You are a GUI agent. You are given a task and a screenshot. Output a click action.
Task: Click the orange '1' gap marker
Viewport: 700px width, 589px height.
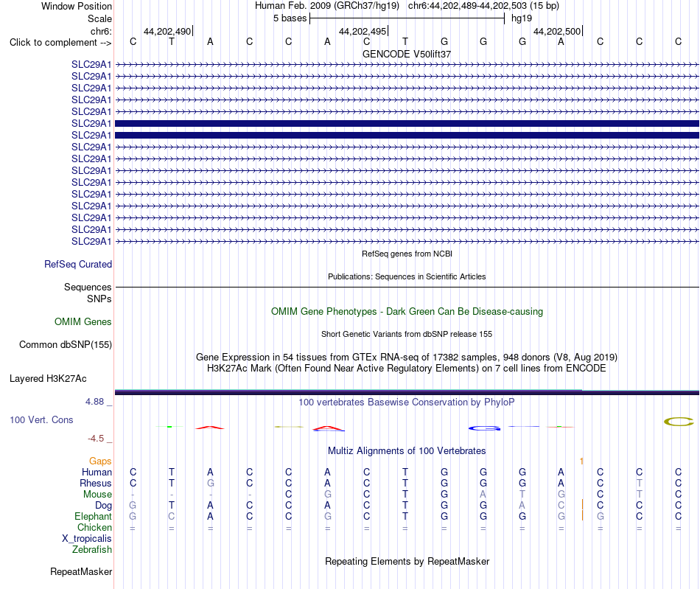581,461
